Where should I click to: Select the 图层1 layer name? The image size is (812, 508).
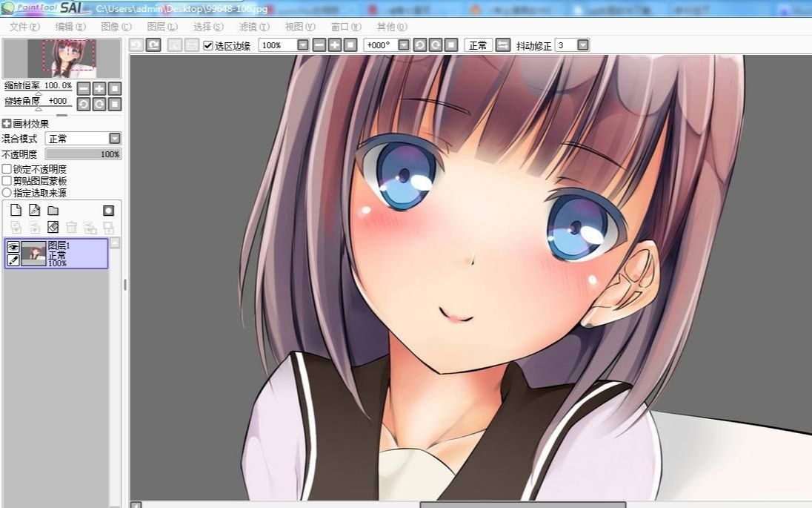59,245
